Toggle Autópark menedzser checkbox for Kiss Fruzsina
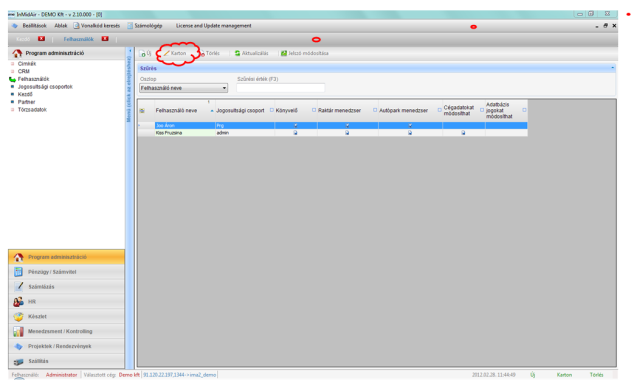Screen dimensions: 634x385 pyautogui.click(x=410, y=133)
